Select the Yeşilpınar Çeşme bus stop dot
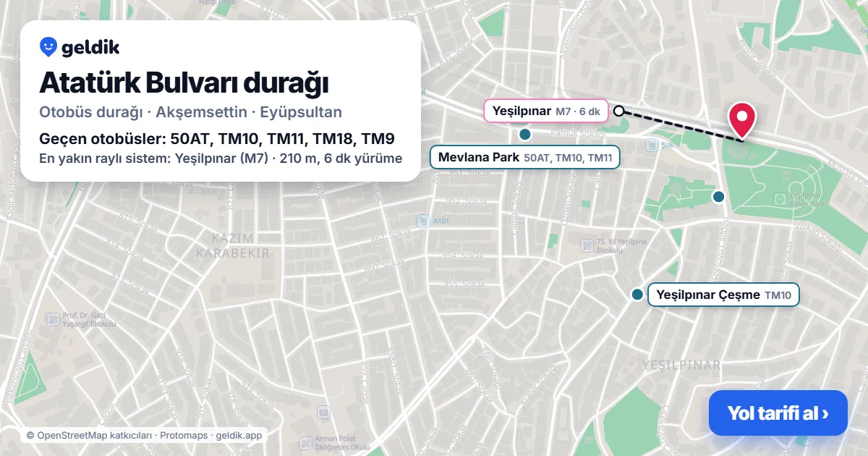Screen dimensions: 868x456 tap(637, 295)
